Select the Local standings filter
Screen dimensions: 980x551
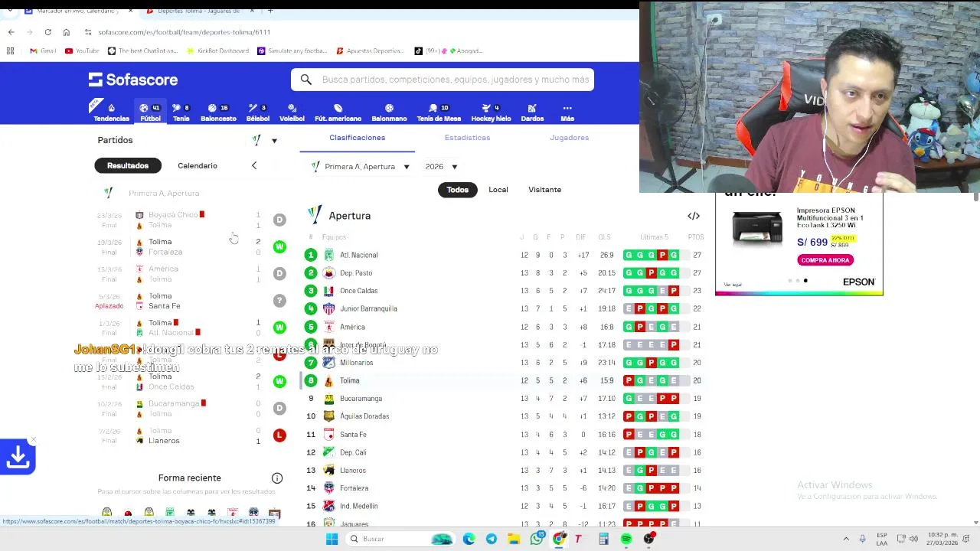[498, 190]
